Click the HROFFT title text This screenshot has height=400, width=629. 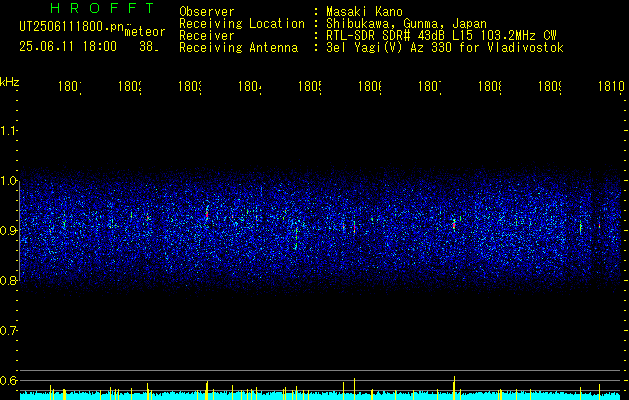[x=103, y=8]
